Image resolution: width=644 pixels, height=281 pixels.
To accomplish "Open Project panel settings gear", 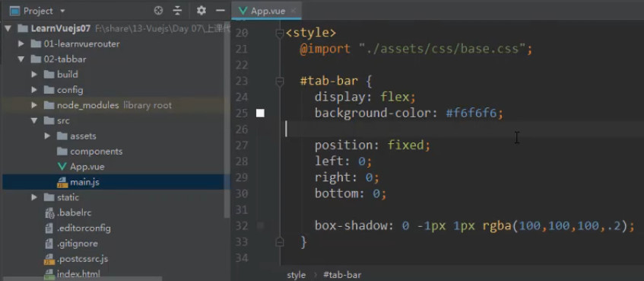I will (201, 11).
